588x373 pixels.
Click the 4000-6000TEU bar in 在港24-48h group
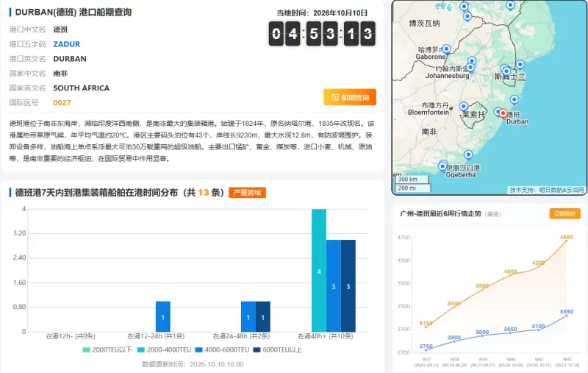248,316
